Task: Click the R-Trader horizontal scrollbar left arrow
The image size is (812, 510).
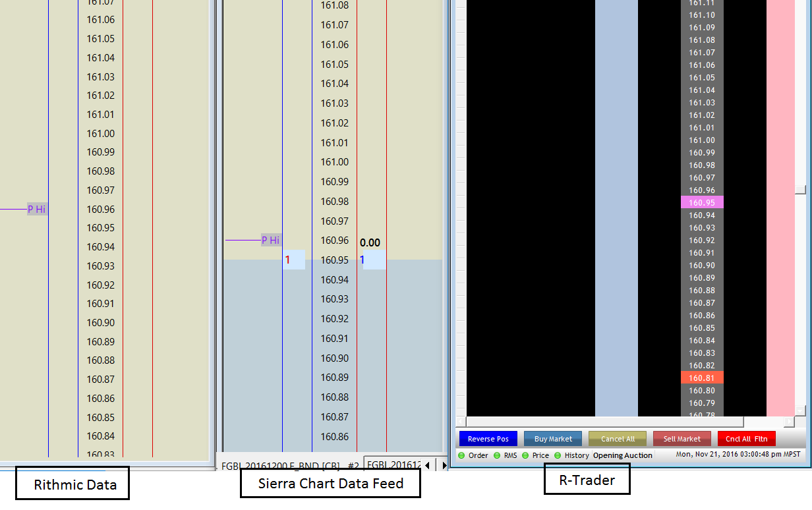Action: (x=461, y=422)
